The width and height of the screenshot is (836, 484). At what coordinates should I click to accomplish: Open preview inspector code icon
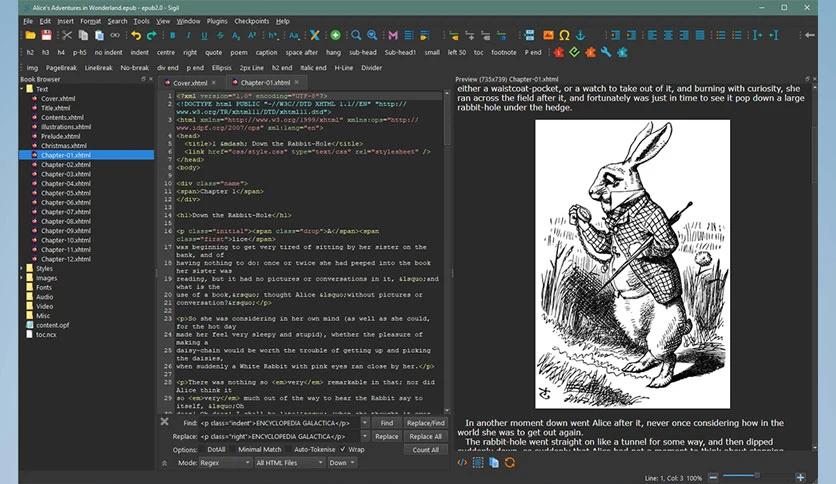coord(462,463)
